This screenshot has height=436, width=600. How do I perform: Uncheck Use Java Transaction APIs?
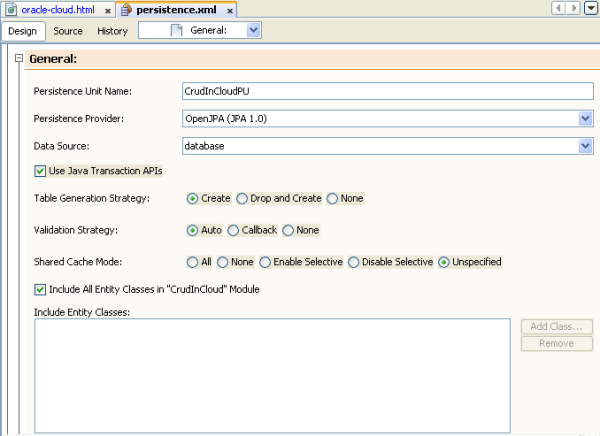(x=40, y=171)
